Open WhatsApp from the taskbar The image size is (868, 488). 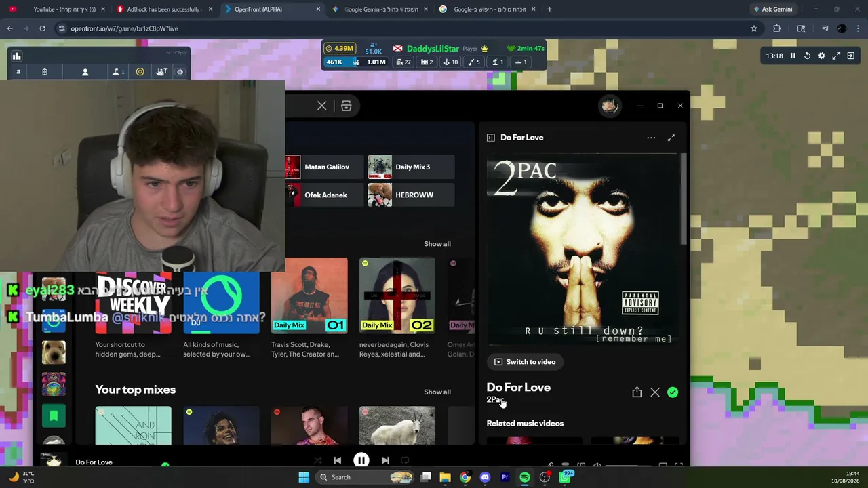pos(565,477)
